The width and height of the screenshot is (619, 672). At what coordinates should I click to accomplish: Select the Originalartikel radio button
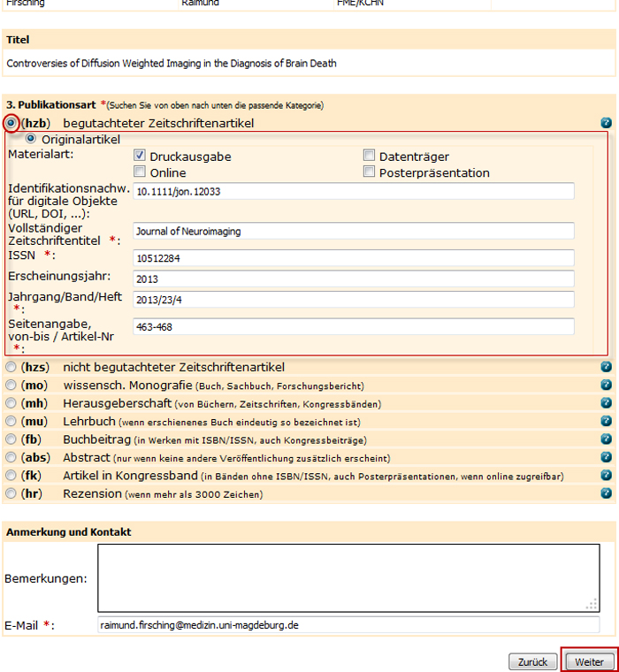tap(30, 139)
